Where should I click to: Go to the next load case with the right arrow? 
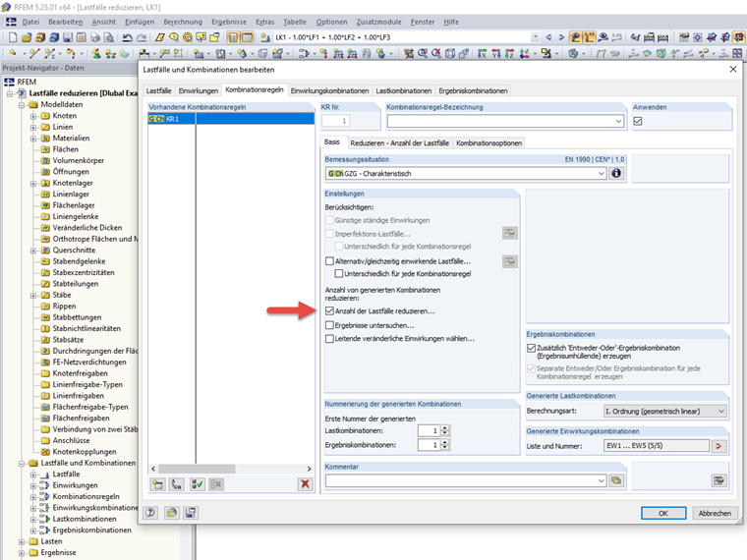tap(561, 37)
